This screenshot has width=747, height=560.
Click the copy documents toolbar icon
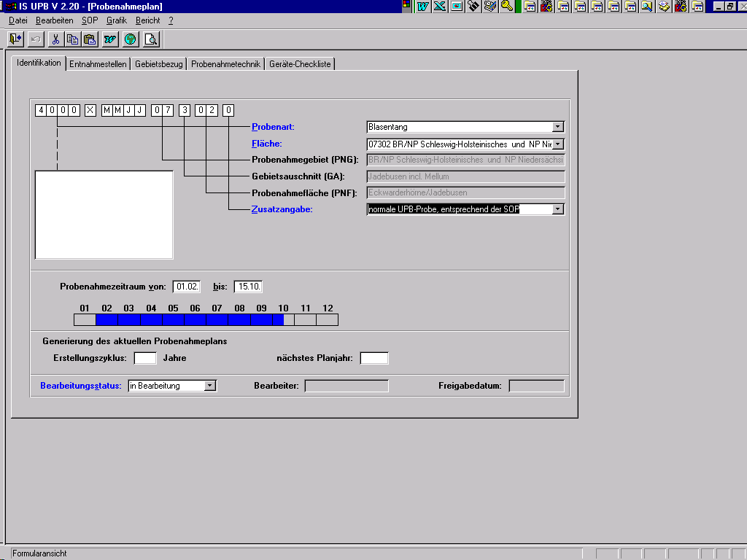(72, 39)
